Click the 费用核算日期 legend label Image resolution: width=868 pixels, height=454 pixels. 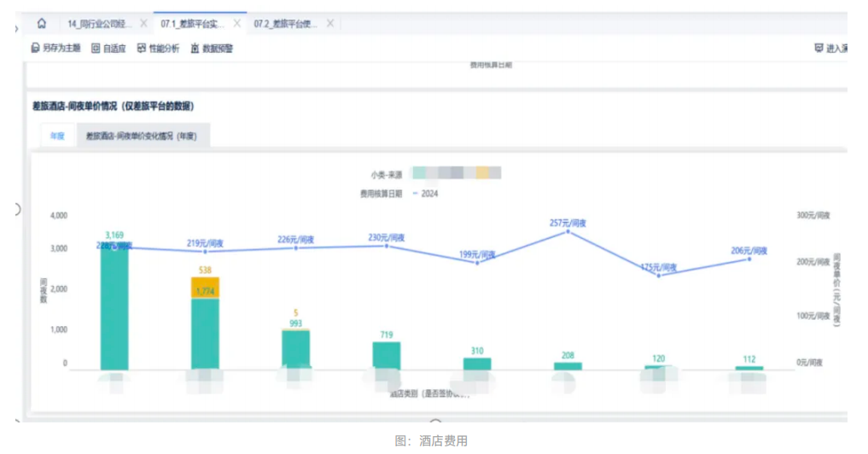(381, 194)
